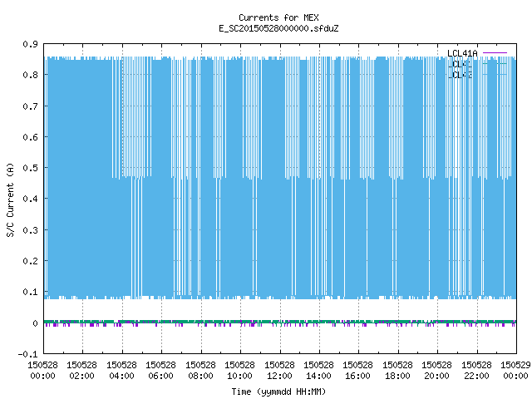Click the y-axis tick value -0.1
Image resolution: width=532 pixels, height=399 pixels.
pos(27,354)
